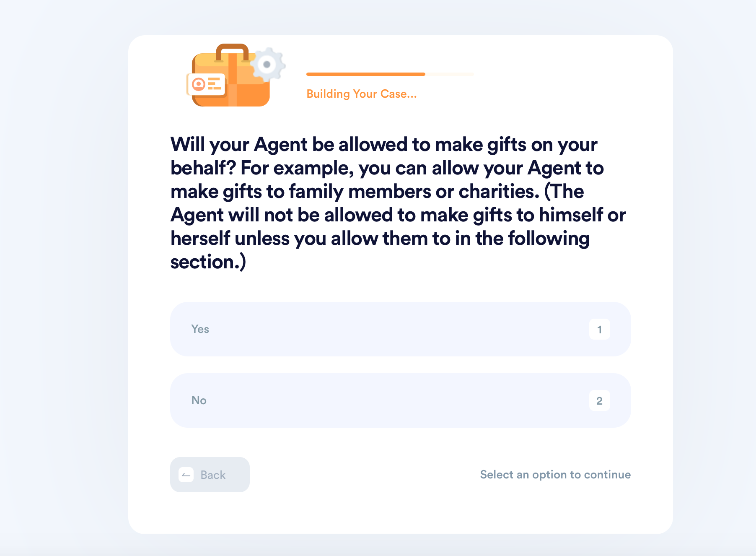This screenshot has height=556, width=756.
Task: Click "Select an option to continue" text
Action: (x=555, y=475)
